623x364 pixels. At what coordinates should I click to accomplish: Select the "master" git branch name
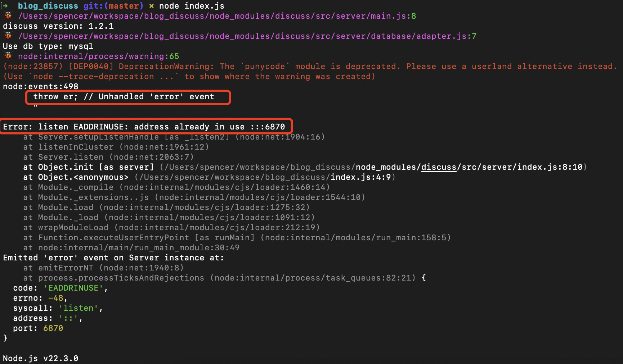point(124,6)
